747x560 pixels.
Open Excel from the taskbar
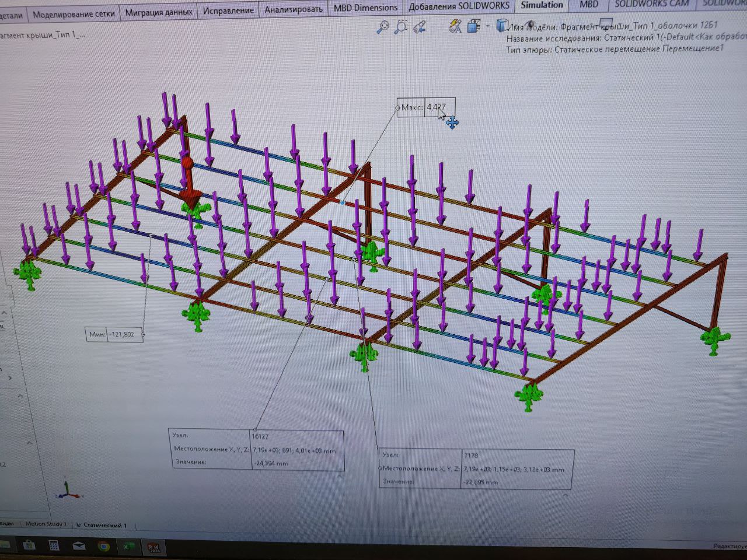128,547
